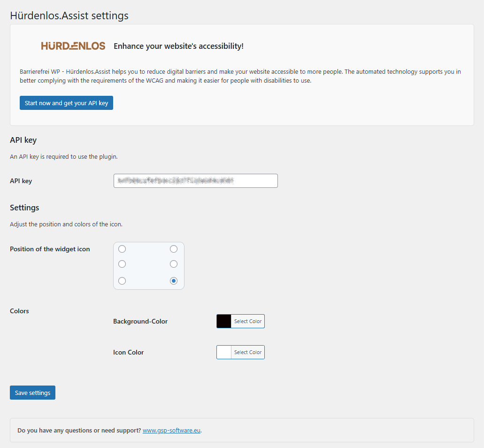The width and height of the screenshot is (484, 448).
Task: Click the Position of the widget icon label
Action: tap(49, 249)
